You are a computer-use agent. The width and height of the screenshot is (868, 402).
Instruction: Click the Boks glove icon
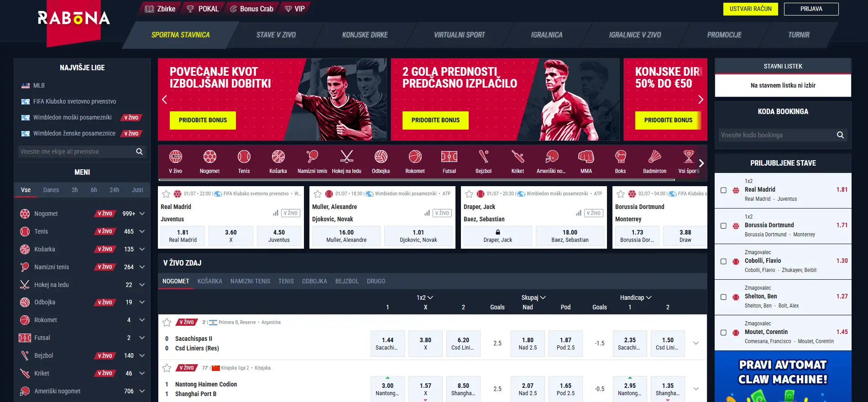point(620,157)
